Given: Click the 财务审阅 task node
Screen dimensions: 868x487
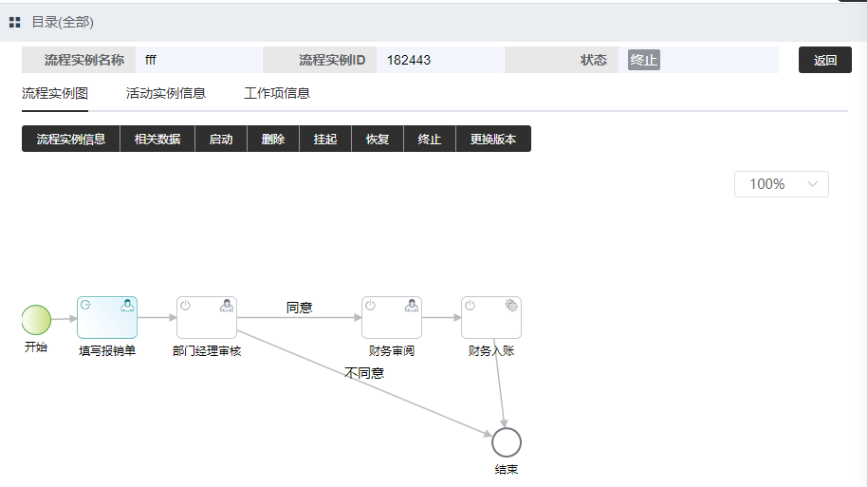Looking at the screenshot, I should click(x=392, y=317).
